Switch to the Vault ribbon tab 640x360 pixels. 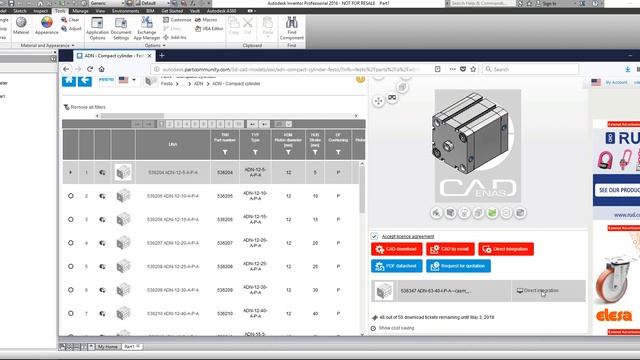(x=195, y=11)
